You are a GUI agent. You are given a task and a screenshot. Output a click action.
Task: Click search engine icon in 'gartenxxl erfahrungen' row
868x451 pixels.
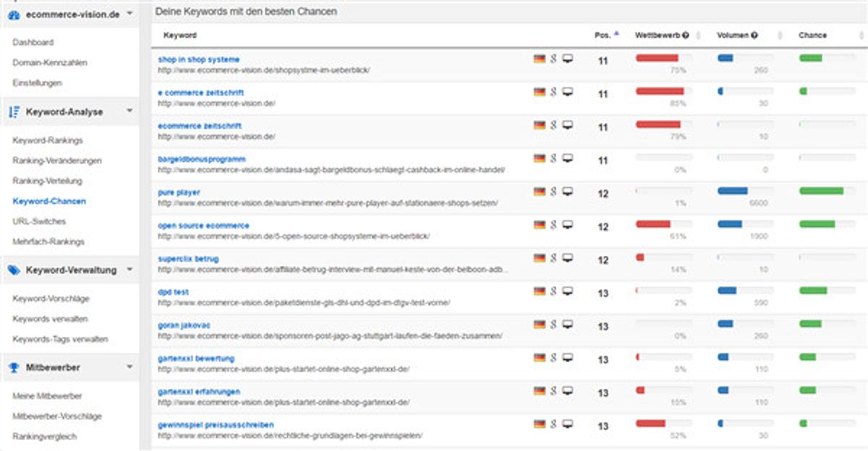point(553,391)
